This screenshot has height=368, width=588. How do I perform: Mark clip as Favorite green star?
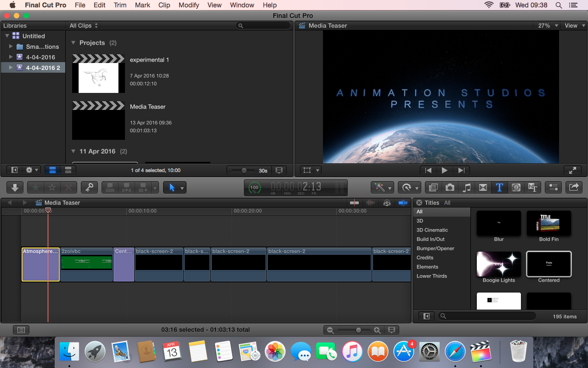tap(35, 187)
